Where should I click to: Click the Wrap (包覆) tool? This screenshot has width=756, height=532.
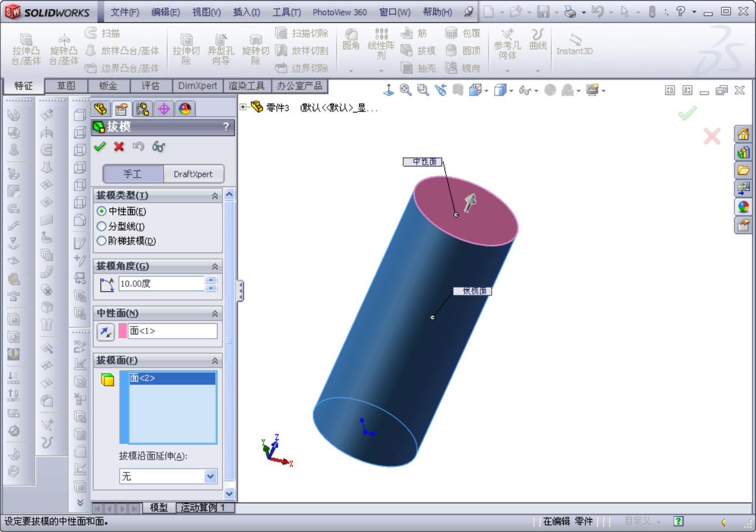pyautogui.click(x=462, y=33)
